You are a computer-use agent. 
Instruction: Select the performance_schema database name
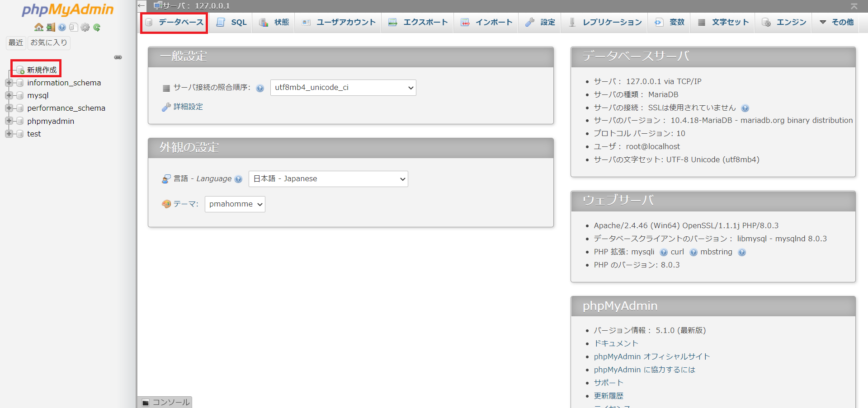pos(66,108)
